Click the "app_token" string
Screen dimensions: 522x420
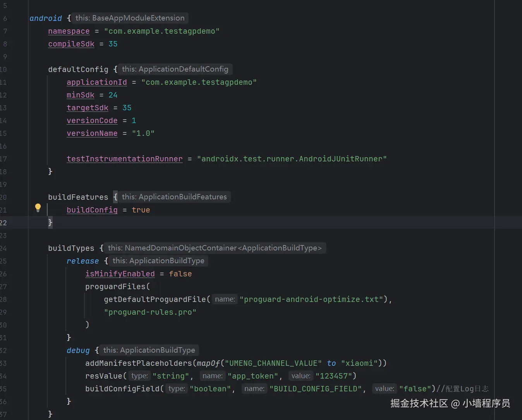click(x=253, y=376)
